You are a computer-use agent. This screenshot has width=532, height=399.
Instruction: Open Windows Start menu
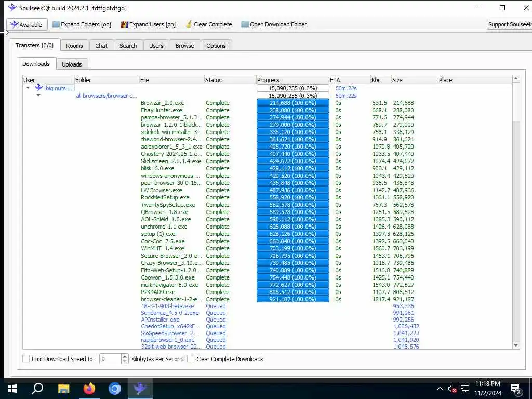12,389
